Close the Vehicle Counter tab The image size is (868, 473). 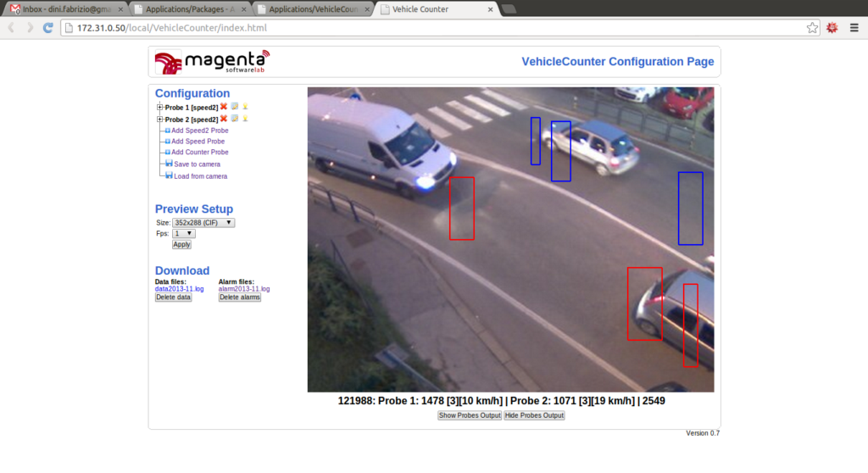490,9
